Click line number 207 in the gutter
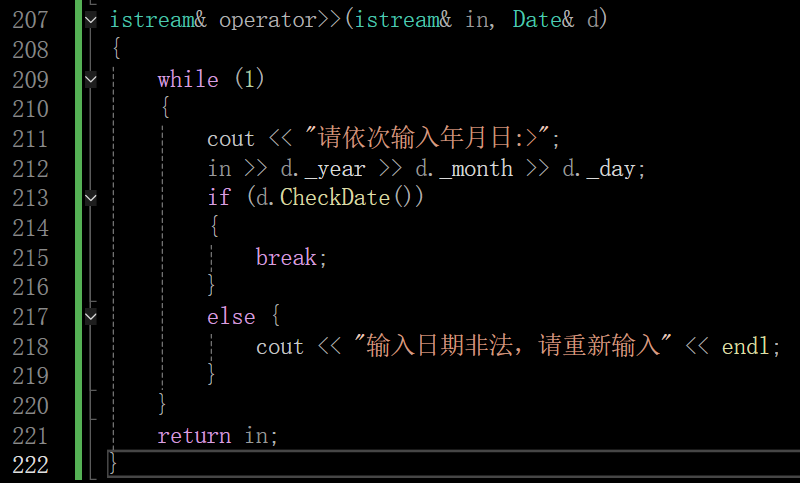 point(30,20)
